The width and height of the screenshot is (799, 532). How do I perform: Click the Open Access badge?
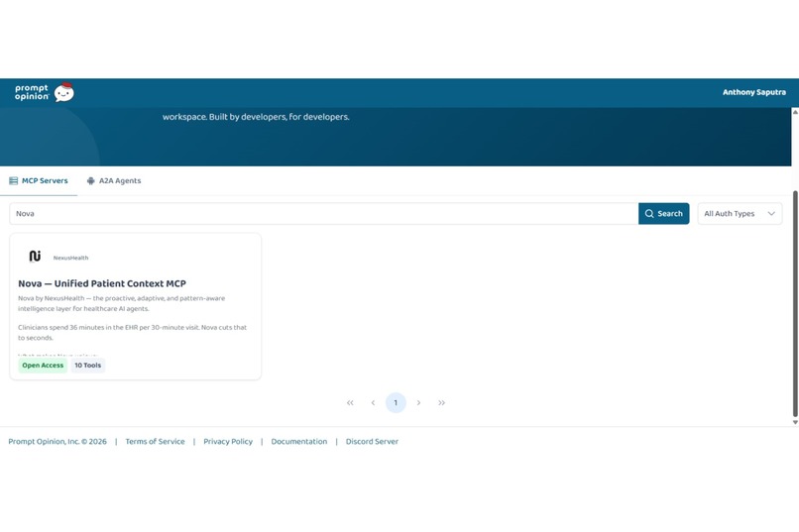tap(43, 365)
